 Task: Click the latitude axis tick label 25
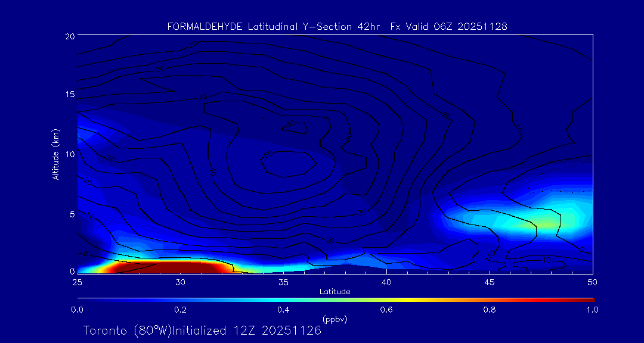pos(77,282)
